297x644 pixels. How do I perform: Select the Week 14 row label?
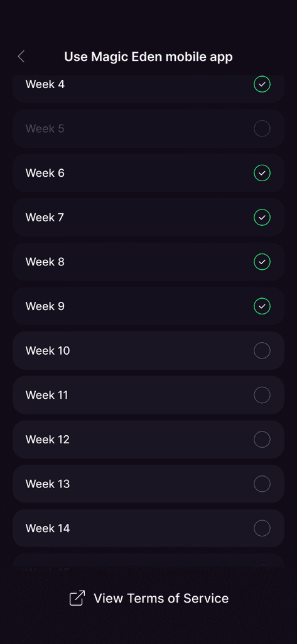click(x=48, y=528)
